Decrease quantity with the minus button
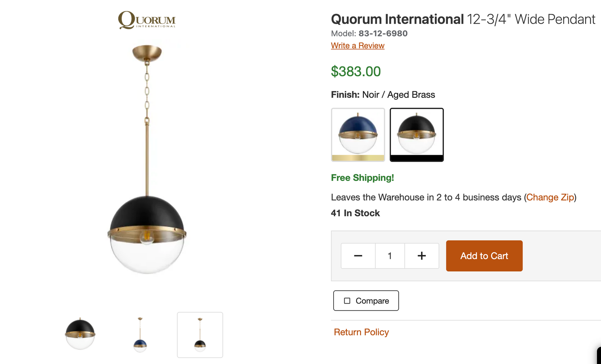Image resolution: width=601 pixels, height=364 pixels. coord(358,256)
